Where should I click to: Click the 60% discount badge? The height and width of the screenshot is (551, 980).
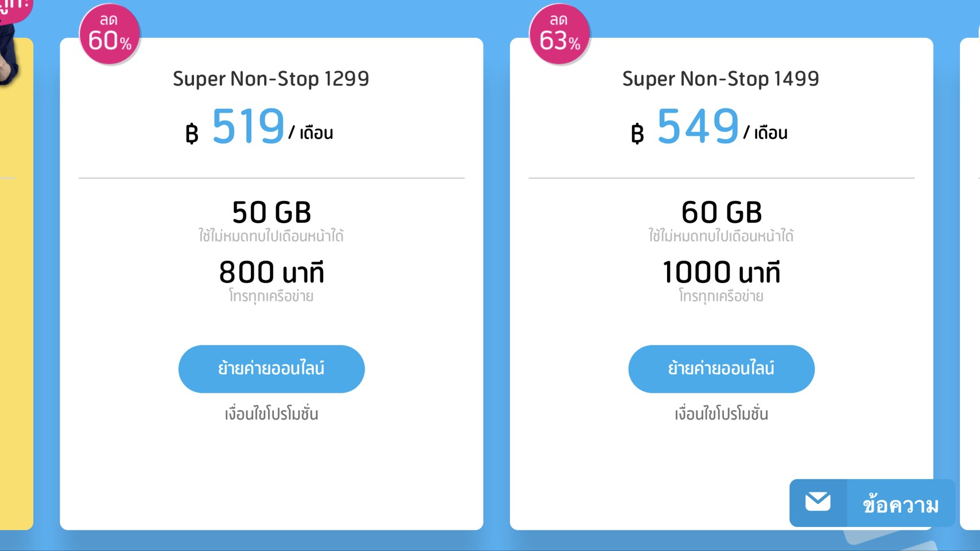point(109,34)
